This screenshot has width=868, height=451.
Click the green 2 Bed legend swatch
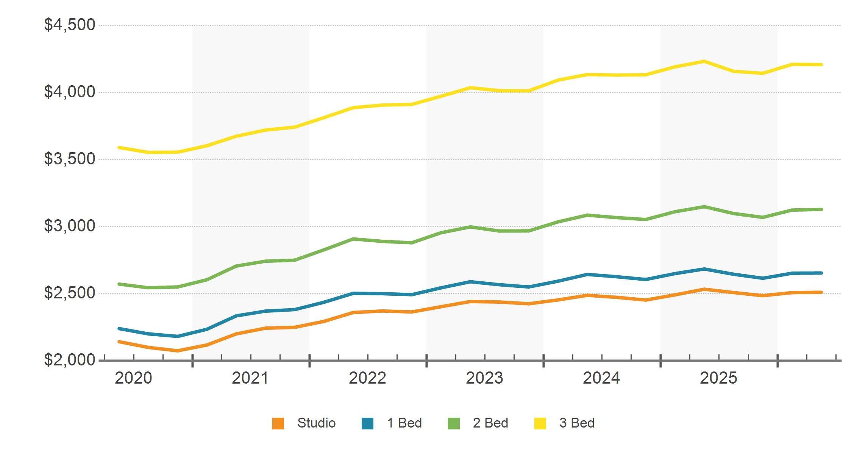pos(454,423)
